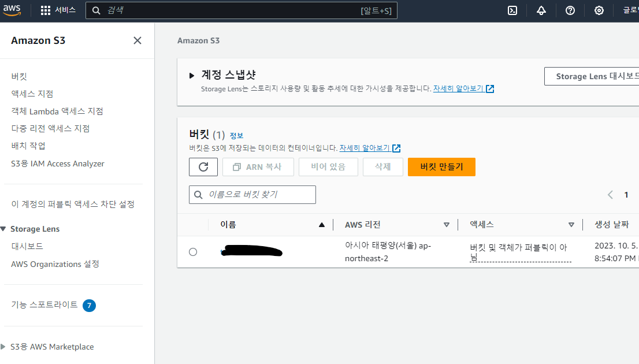Close the Amazon S3 sidebar panel

coord(138,40)
